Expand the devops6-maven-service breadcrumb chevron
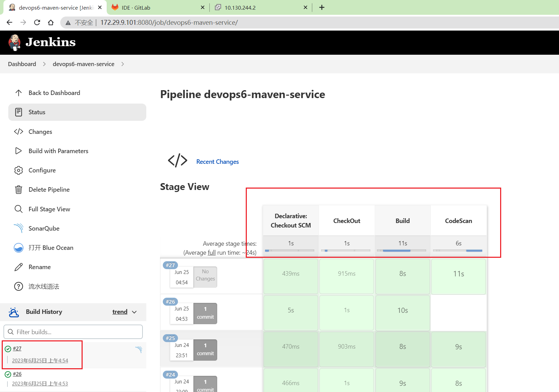The image size is (559, 392). tap(123, 64)
